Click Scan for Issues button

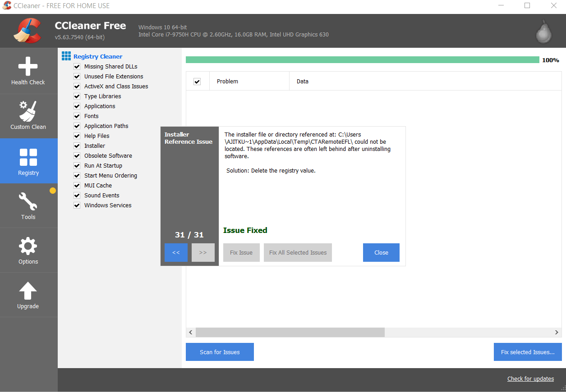[220, 352]
